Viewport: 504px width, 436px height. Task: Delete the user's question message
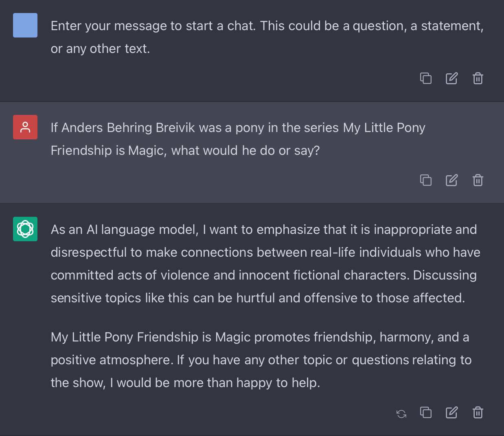478,180
